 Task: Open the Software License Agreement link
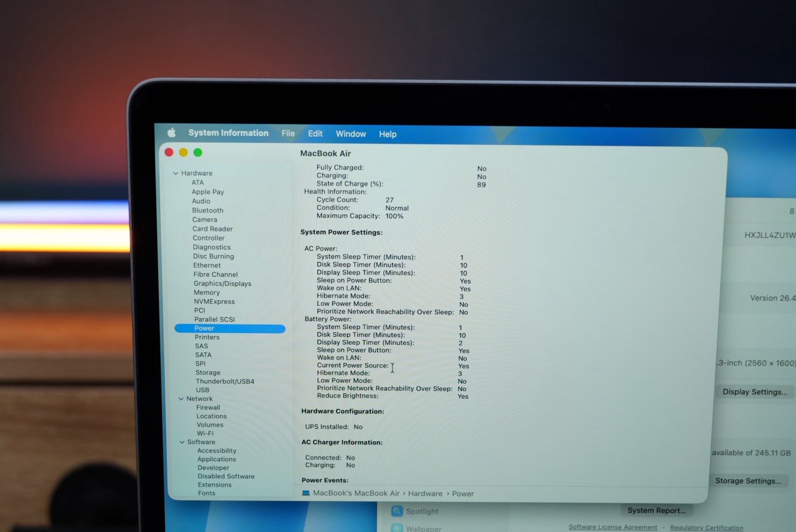point(612,527)
